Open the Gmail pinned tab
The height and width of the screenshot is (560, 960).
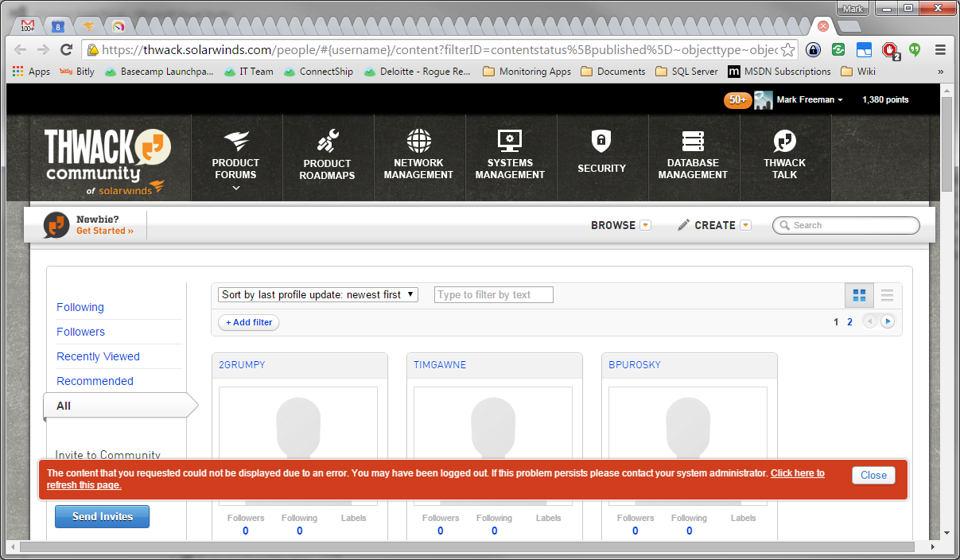click(x=27, y=26)
